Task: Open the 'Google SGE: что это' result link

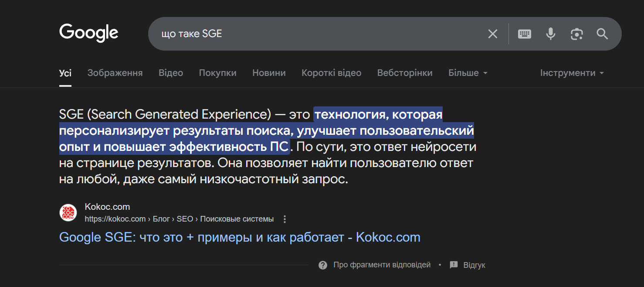Action: (x=240, y=237)
